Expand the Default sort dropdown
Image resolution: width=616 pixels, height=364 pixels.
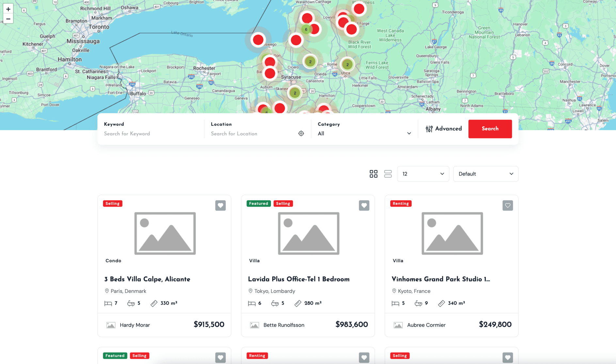pyautogui.click(x=485, y=174)
